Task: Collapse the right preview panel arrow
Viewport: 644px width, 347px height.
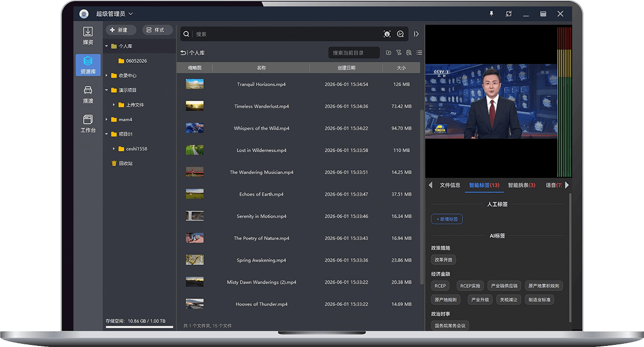Action: pos(416,34)
